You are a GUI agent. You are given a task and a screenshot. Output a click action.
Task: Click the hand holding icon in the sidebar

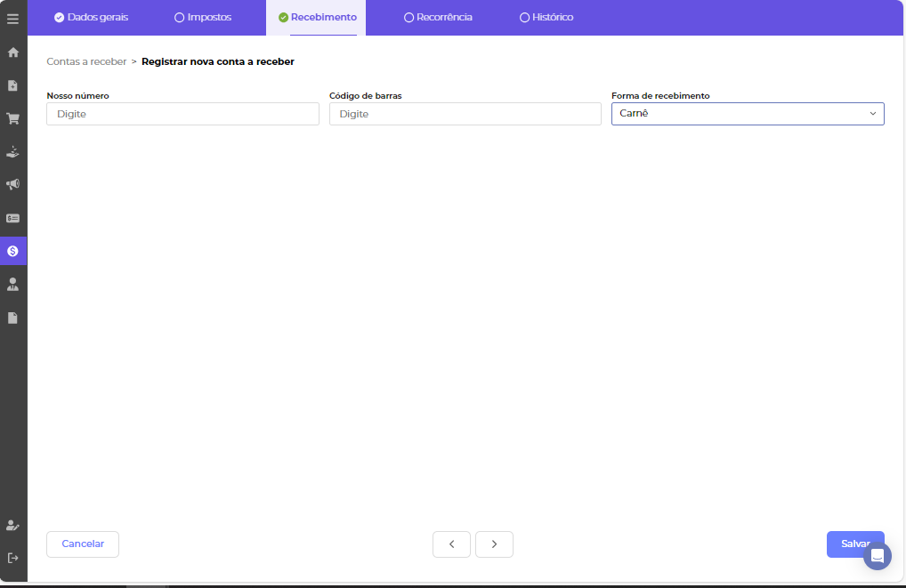(13, 151)
